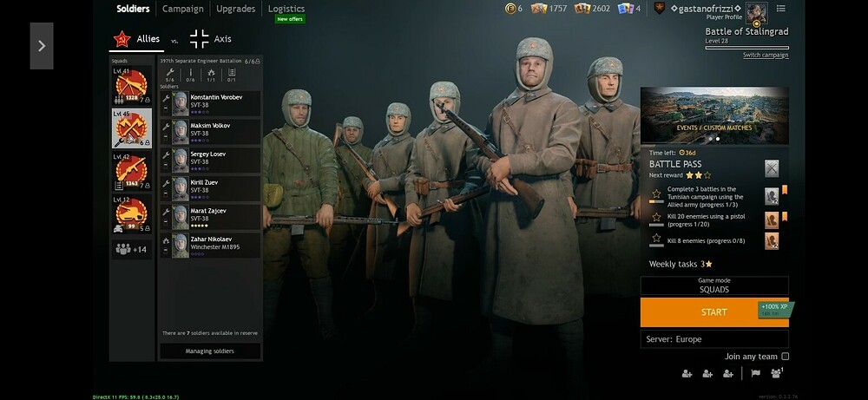Image resolution: width=868 pixels, height=400 pixels.
Task: Open the Server Europe selector
Action: pyautogui.click(x=714, y=339)
